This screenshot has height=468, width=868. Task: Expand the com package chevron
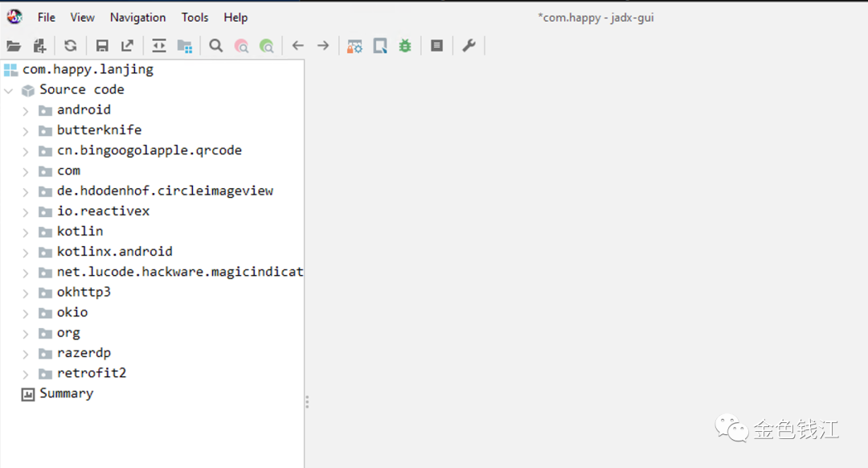26,172
